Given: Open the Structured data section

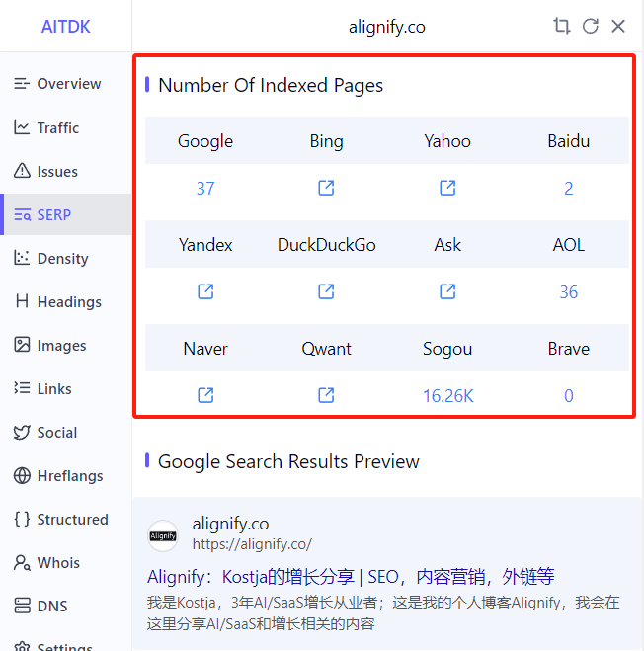Looking at the screenshot, I should (65, 519).
